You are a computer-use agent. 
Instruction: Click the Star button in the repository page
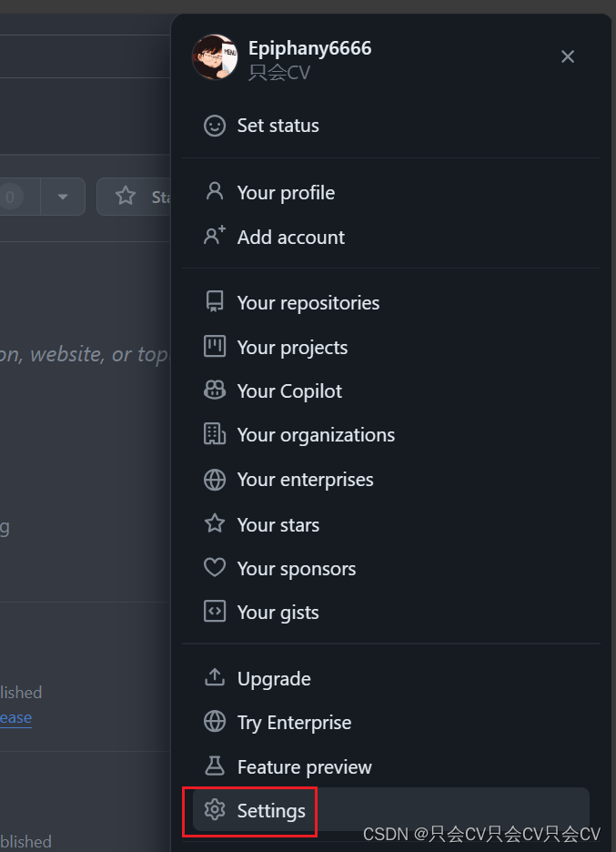coord(134,197)
